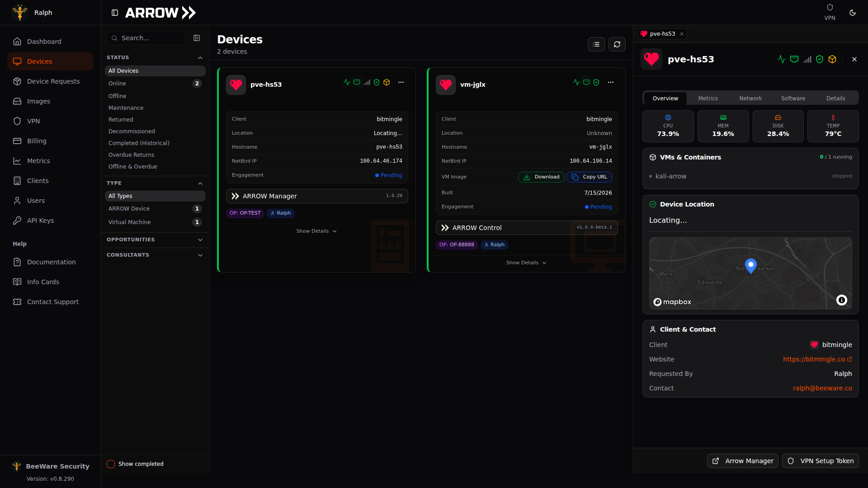Filter by Decommissioned status
This screenshot has width=868, height=488.
click(x=155, y=131)
